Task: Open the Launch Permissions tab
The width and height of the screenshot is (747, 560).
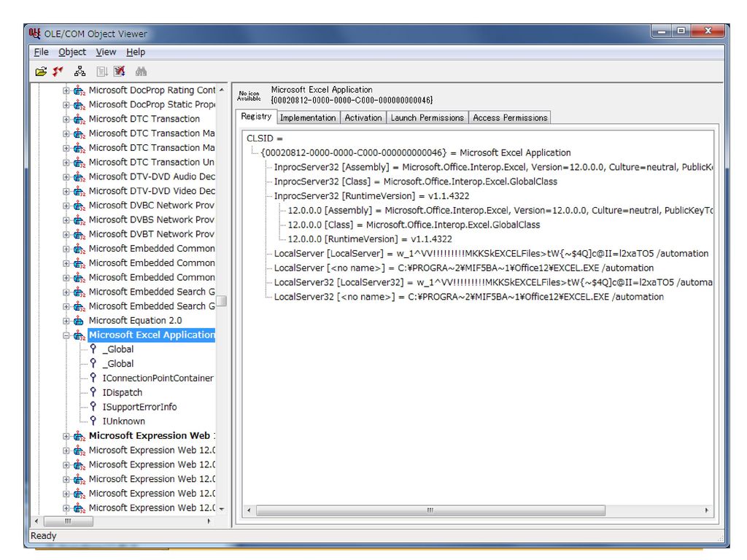Action: [x=427, y=117]
